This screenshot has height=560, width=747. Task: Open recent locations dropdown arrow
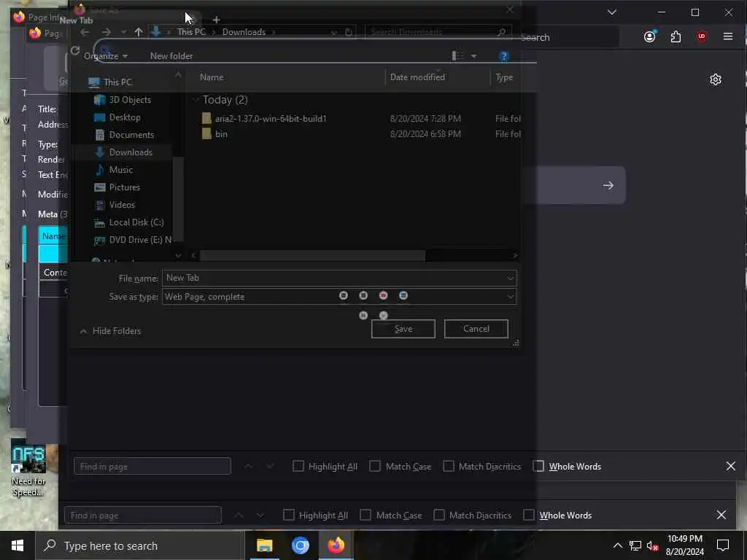tap(123, 32)
